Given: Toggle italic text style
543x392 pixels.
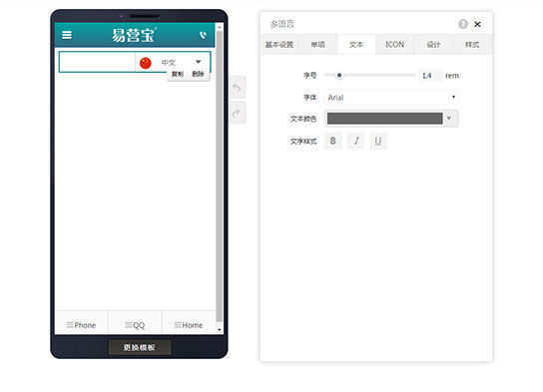Looking at the screenshot, I should point(355,141).
